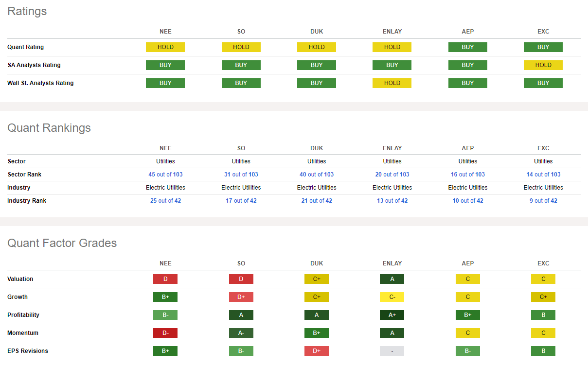
Task: Click EXC industry rank 9 out of 42
Action: point(543,201)
